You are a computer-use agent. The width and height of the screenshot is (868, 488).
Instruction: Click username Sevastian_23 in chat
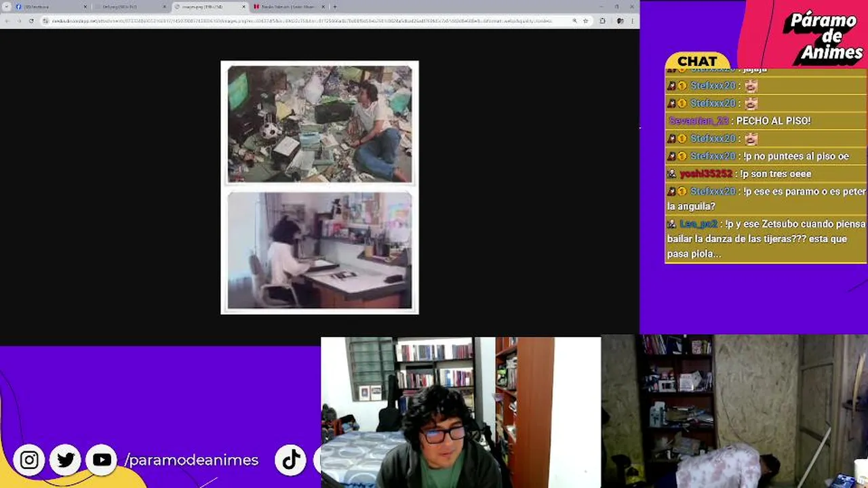pos(698,121)
